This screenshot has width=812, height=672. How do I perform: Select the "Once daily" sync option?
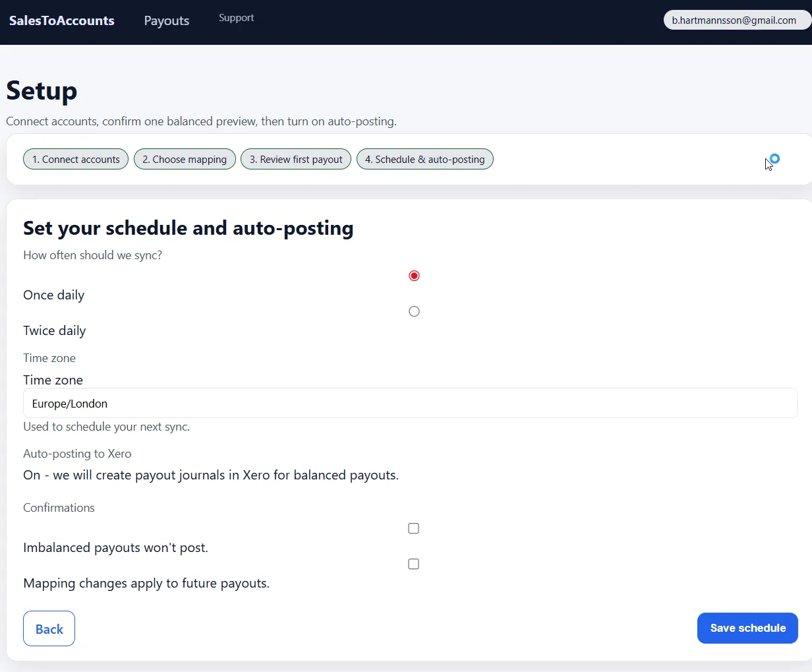[414, 276]
